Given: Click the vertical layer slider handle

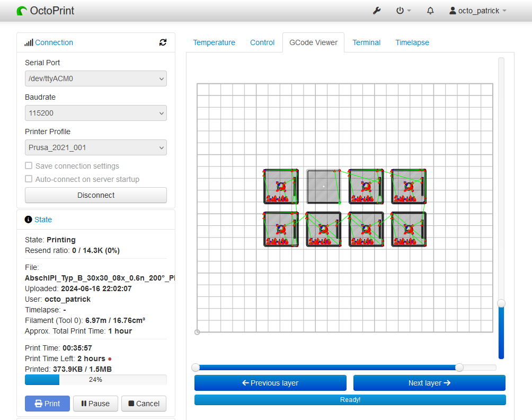Looking at the screenshot, I should point(501,303).
